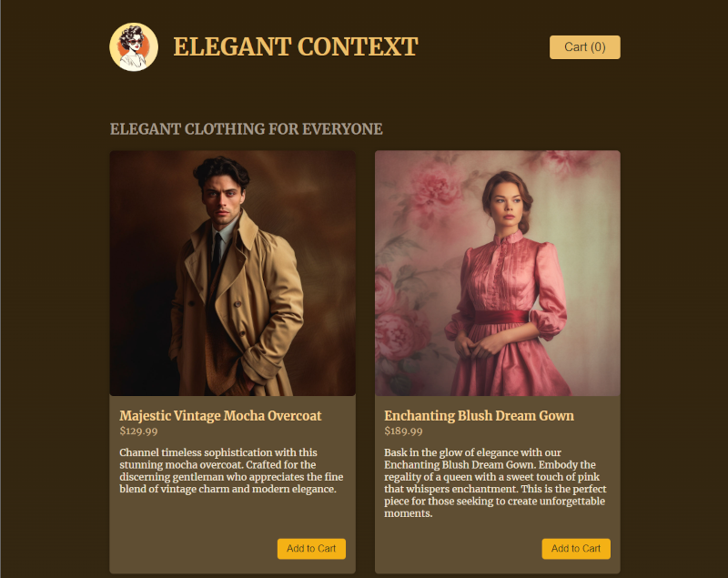Click the overcoat description text

point(231,471)
